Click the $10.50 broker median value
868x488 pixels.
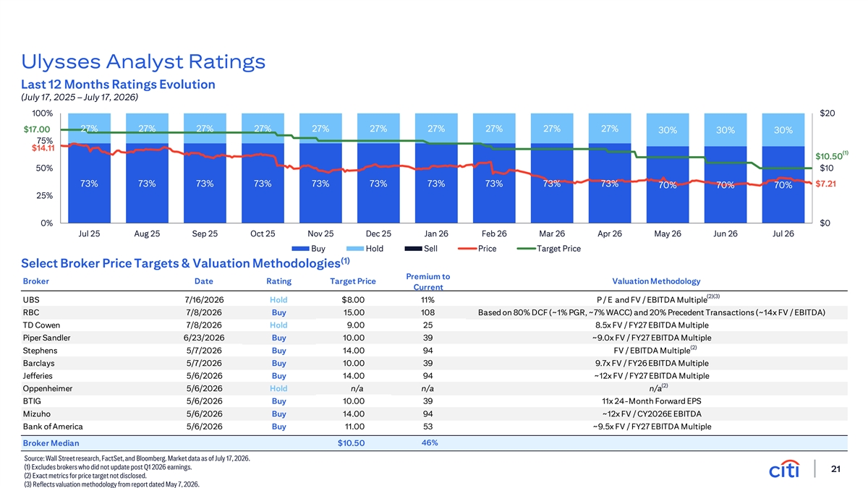coord(352,443)
